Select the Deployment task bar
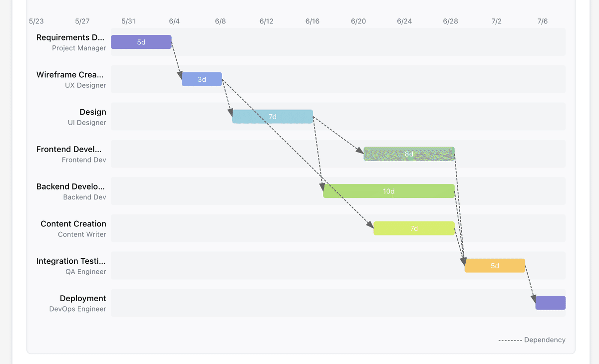 click(x=550, y=303)
